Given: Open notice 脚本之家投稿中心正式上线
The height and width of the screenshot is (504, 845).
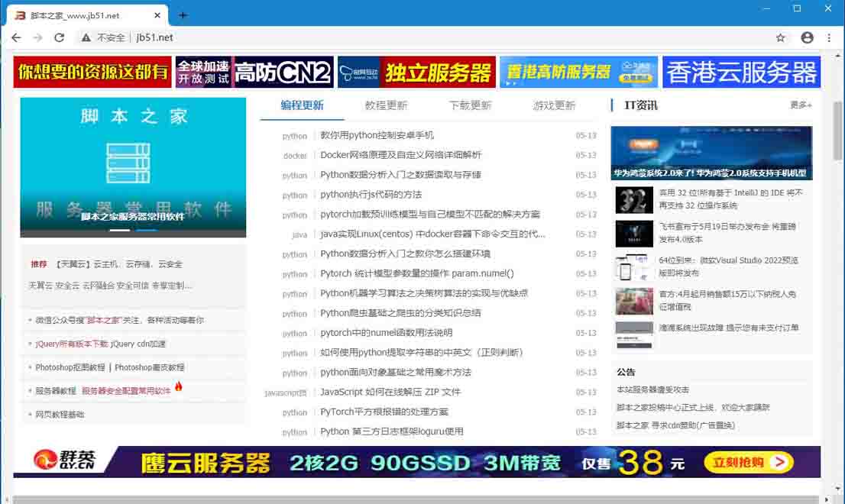Looking at the screenshot, I should (693, 407).
